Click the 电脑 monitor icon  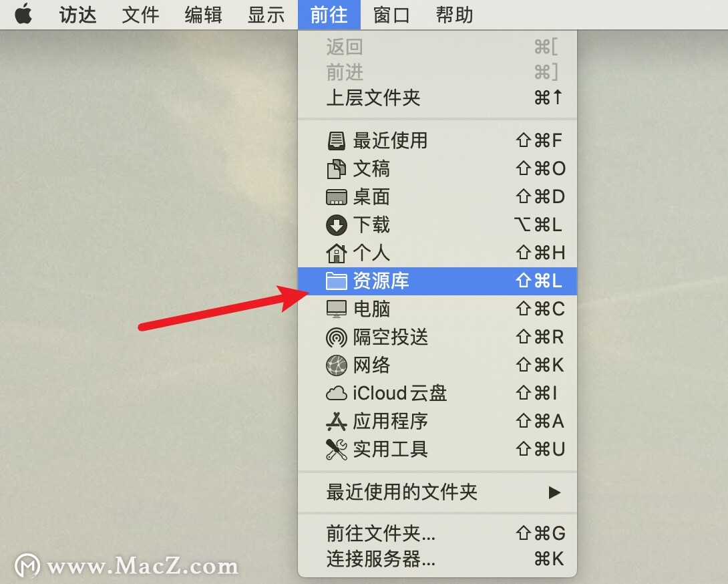(x=337, y=309)
